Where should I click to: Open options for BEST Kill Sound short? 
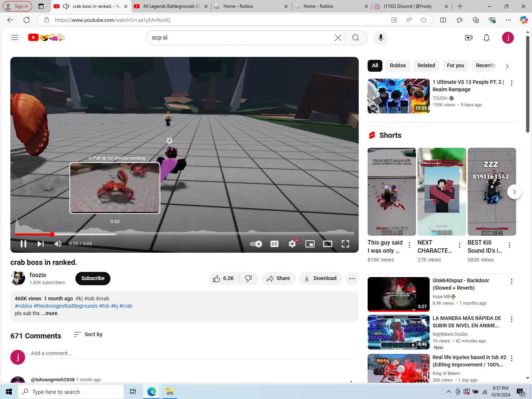point(509,245)
